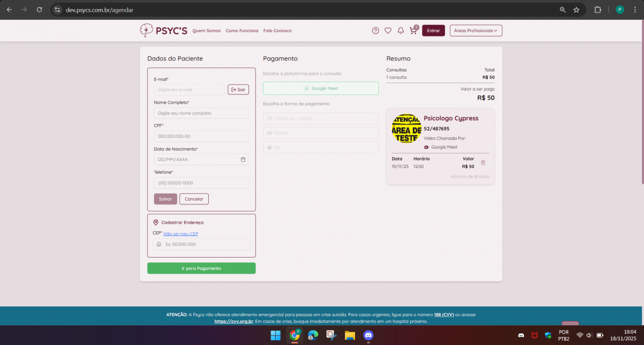Expand the Áreas Profissionais dropdown
644x345 pixels.
click(475, 31)
